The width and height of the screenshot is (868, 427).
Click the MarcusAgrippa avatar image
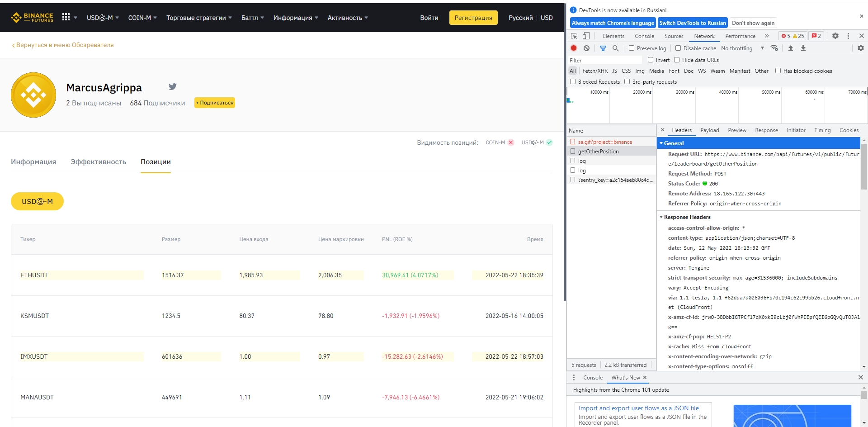pyautogui.click(x=33, y=95)
